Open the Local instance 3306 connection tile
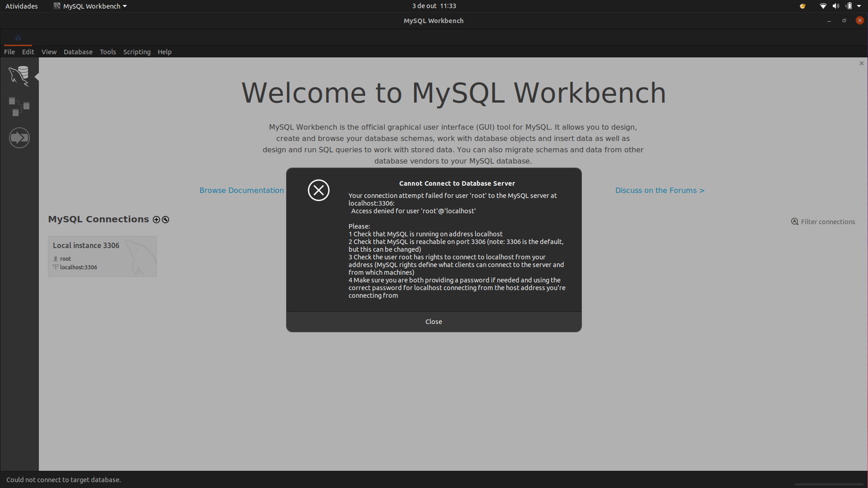 click(102, 256)
